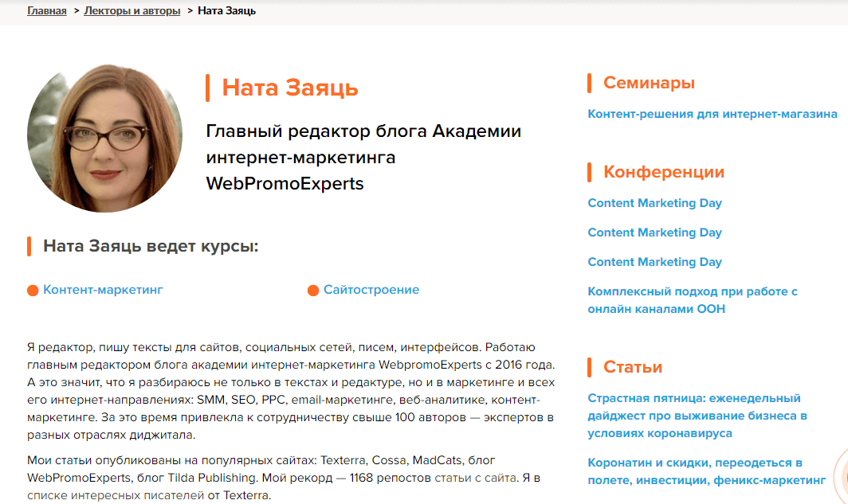
Task: Click the Ната Заяць name heading
Action: 290,88
